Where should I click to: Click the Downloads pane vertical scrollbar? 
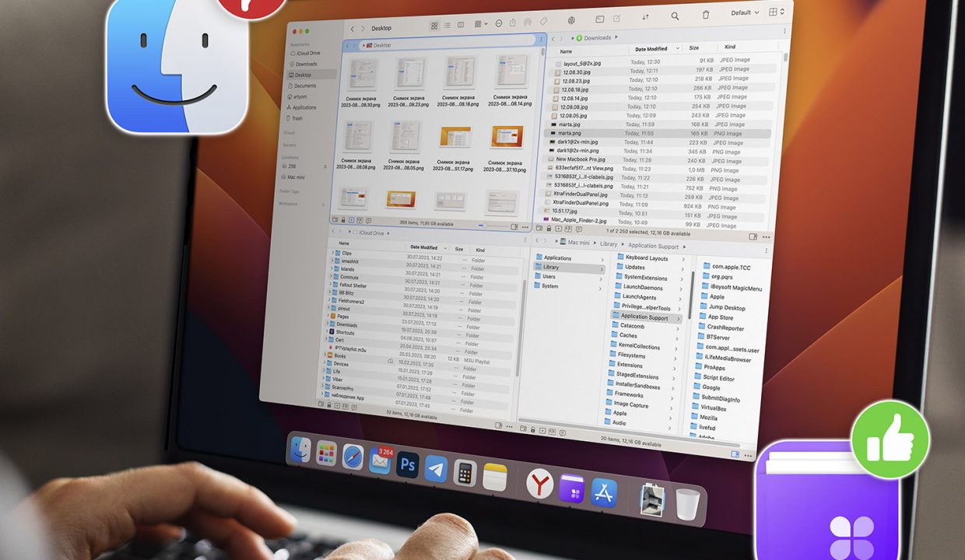click(785, 58)
